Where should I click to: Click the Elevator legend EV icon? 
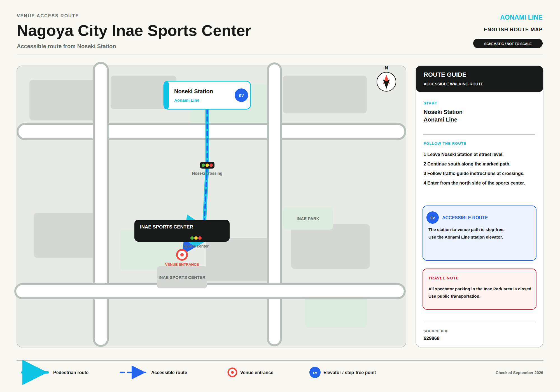pos(315,372)
